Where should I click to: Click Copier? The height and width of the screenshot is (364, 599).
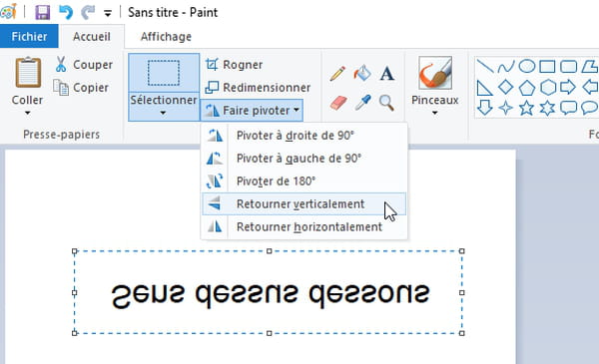pos(81,88)
